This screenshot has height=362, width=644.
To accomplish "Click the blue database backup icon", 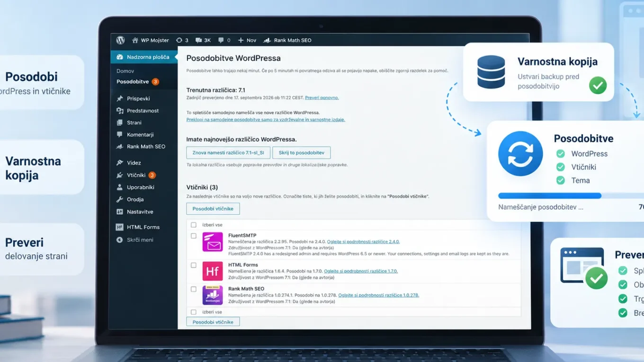I will click(491, 72).
